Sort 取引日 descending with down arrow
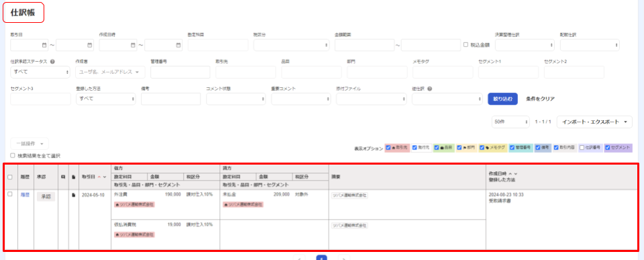The image size is (644, 260). [105, 177]
